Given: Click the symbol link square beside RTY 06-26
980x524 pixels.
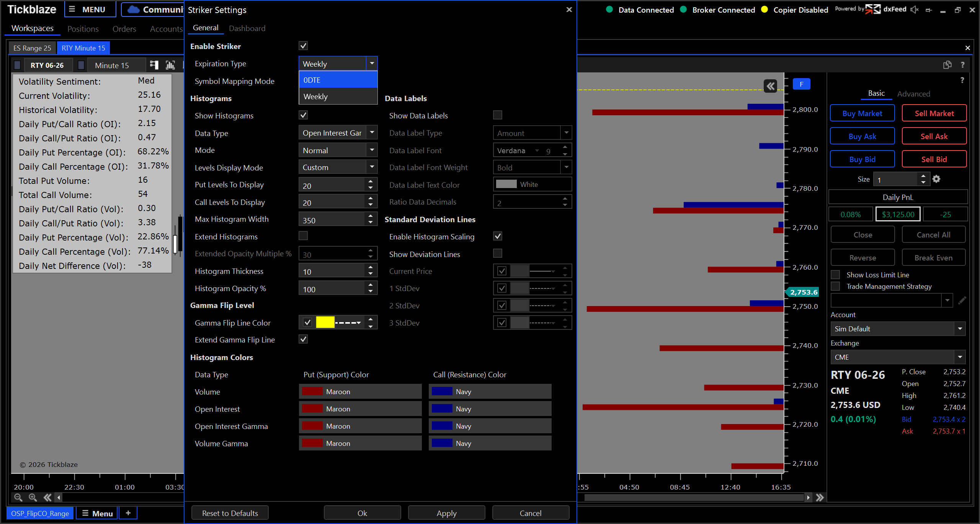Looking at the screenshot, I should [x=17, y=65].
